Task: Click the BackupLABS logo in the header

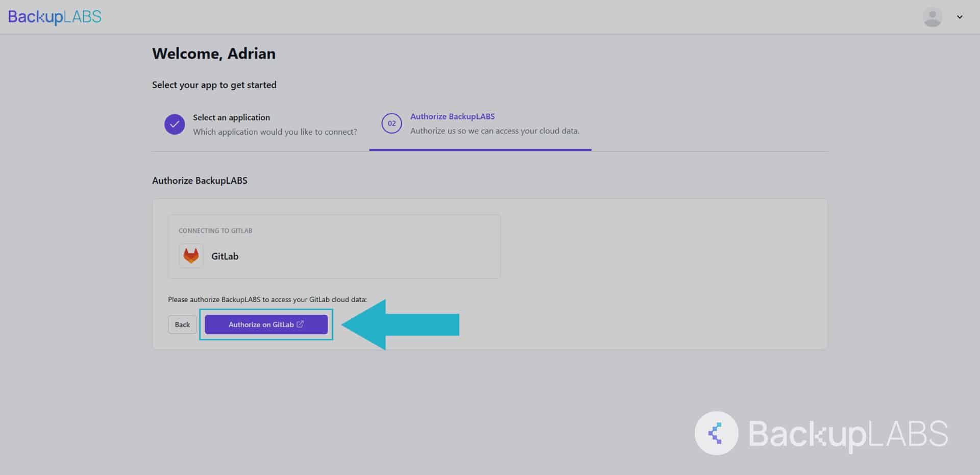Action: tap(55, 17)
